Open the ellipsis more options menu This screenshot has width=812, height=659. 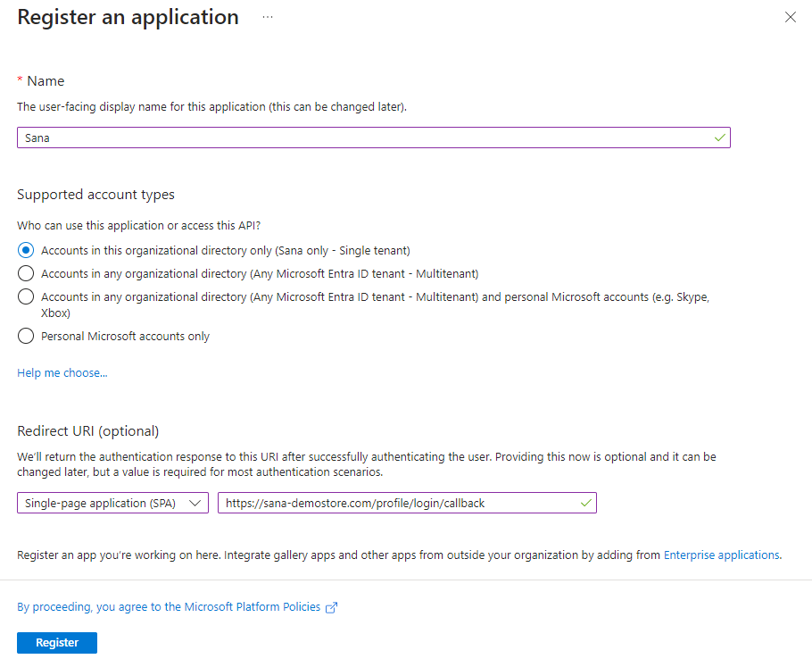pyautogui.click(x=268, y=18)
